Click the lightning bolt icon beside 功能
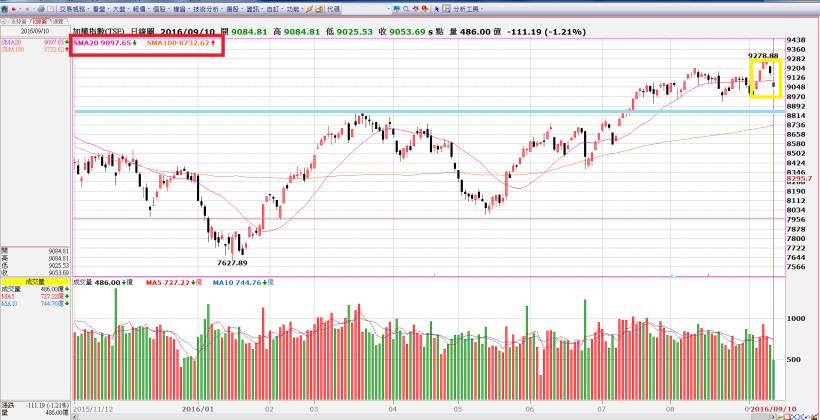 (310, 9)
